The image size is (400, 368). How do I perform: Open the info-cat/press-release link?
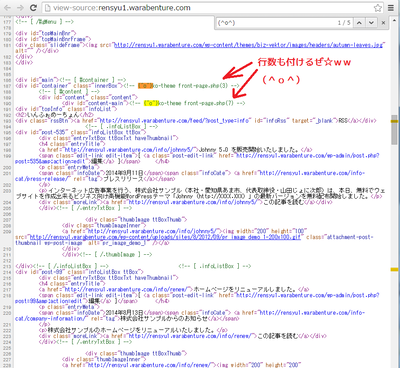pyautogui.click(x=190, y=176)
